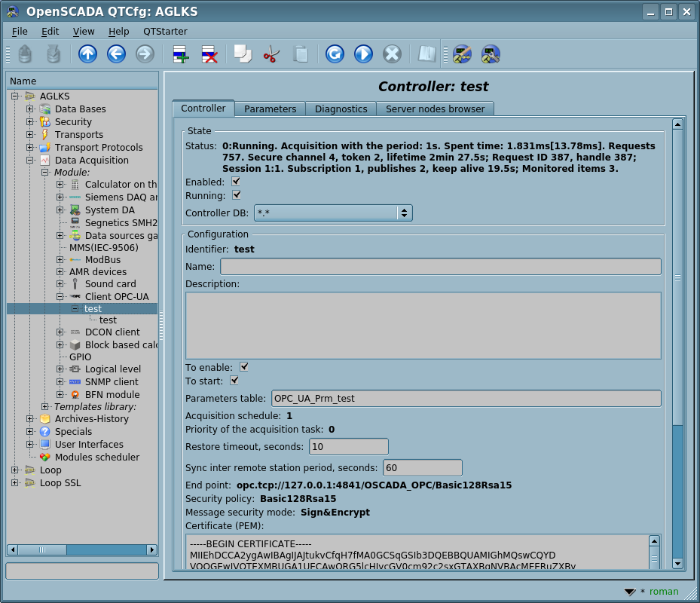Click the Save to database toolbar icon

[x=53, y=54]
